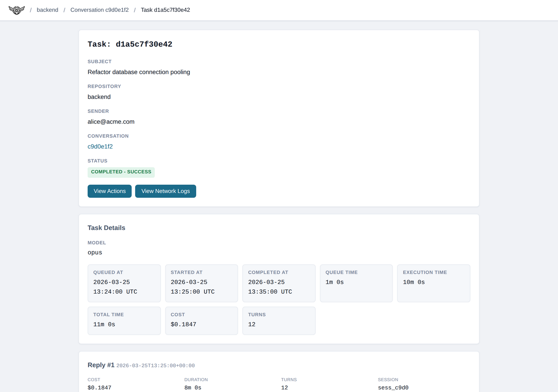Click the COMPLETED - SUCCESS status badge
Screen dimensions: 558x392
coord(121,172)
